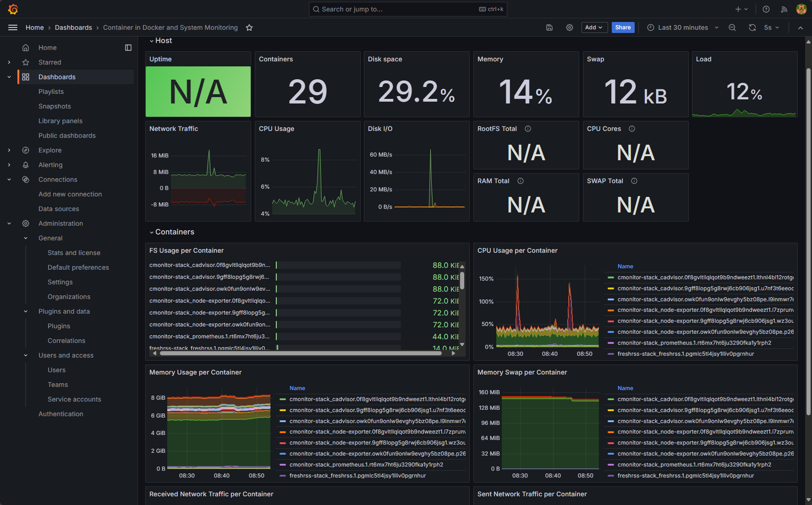Open the help question mark icon

(766, 9)
